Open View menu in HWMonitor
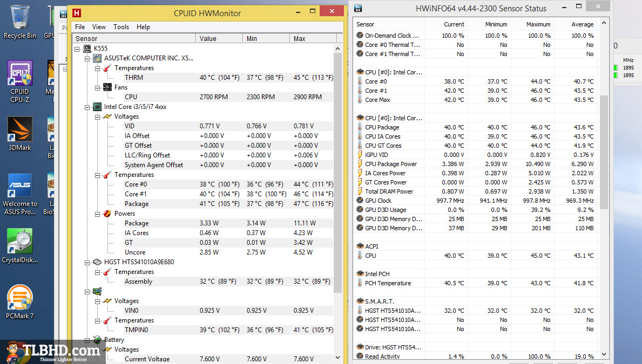Screen dimensions: 642x364 (x=99, y=27)
